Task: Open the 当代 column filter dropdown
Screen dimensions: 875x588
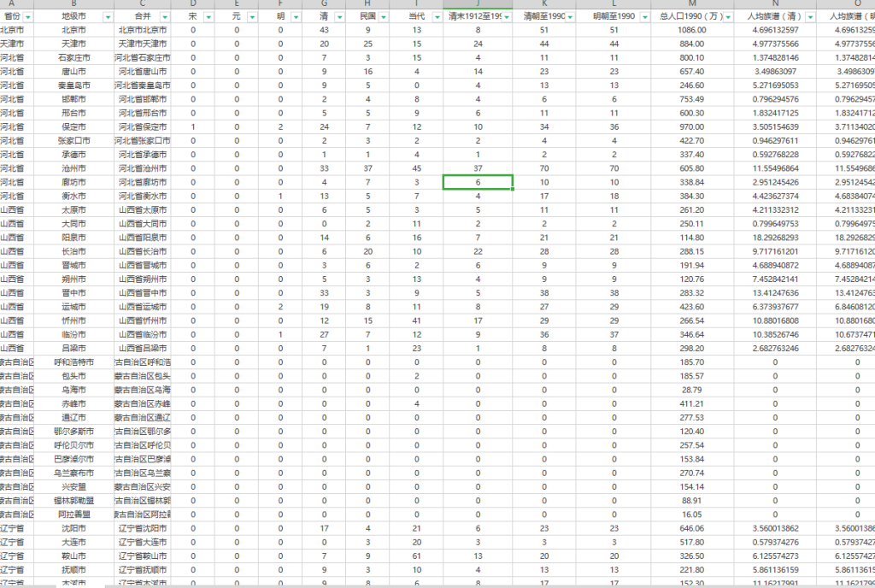Action: click(436, 17)
